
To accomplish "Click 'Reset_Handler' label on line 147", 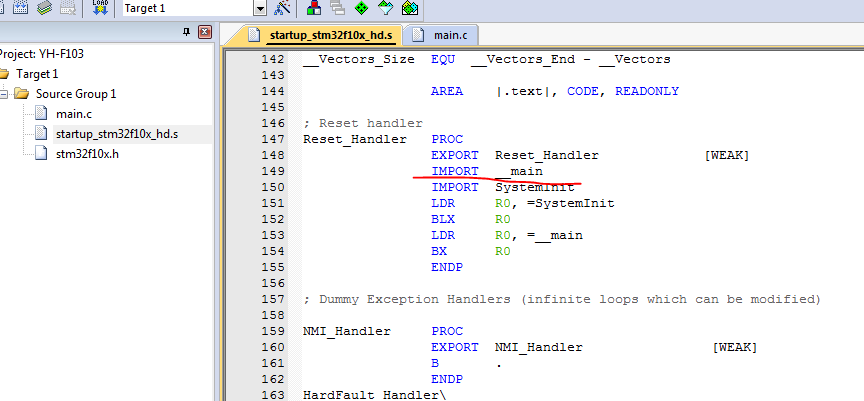I will [355, 139].
